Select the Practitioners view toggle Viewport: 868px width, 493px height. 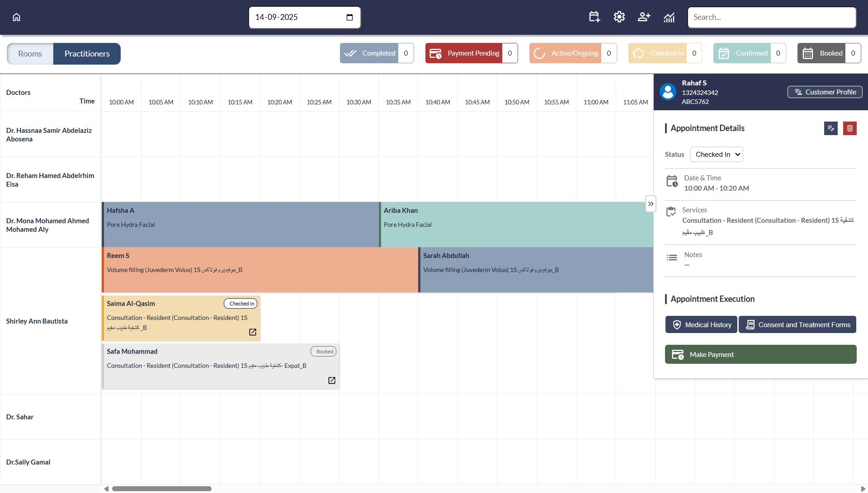click(x=86, y=53)
